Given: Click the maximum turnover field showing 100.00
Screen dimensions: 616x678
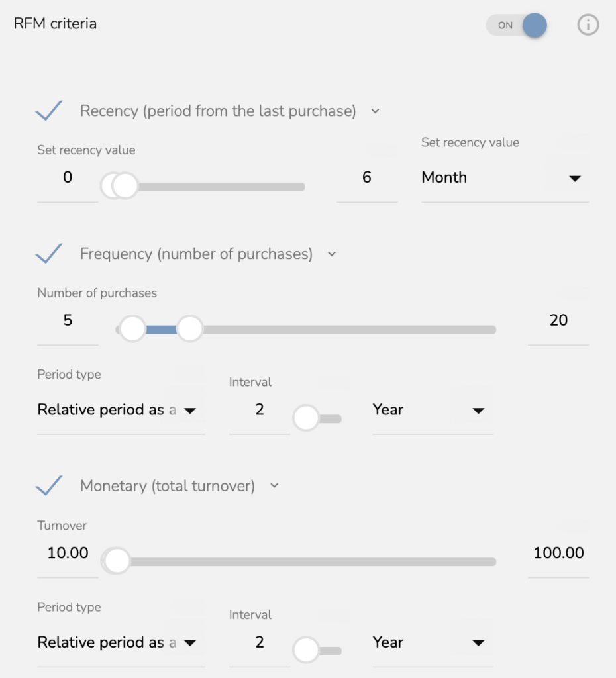Looking at the screenshot, I should pyautogui.click(x=558, y=553).
